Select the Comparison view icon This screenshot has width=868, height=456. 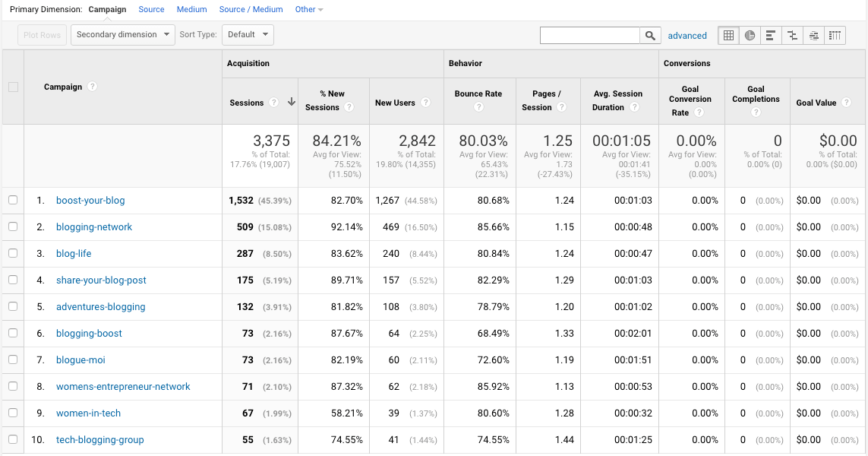tap(792, 36)
